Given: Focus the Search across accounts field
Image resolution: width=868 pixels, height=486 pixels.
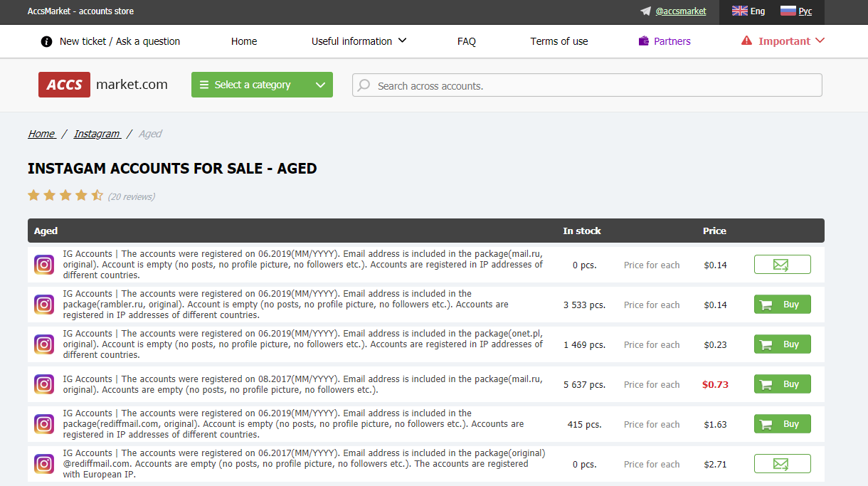Looking at the screenshot, I should (587, 85).
